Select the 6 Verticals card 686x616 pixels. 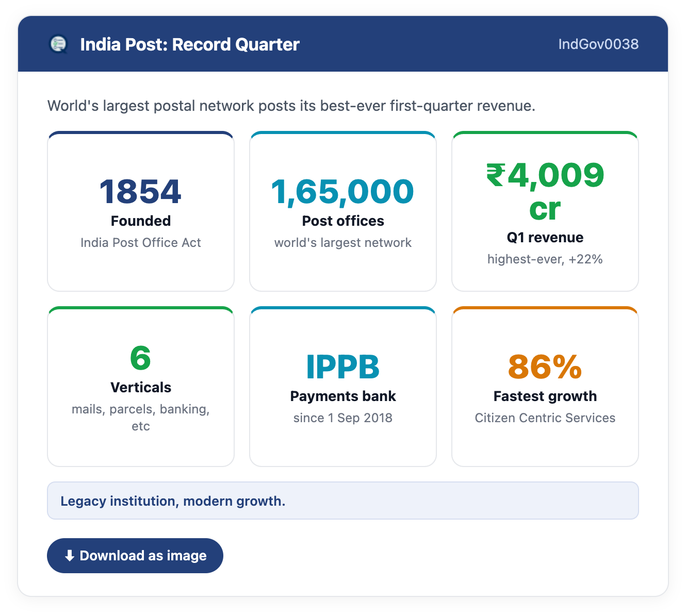[141, 387]
